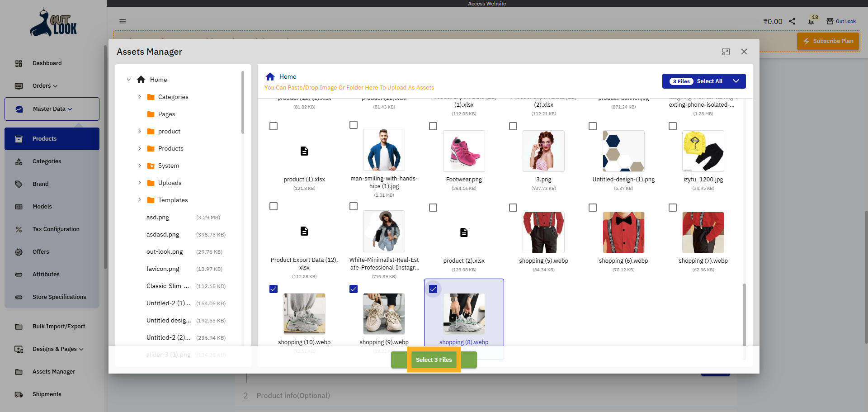Expand the Templates folder in the tree
The image size is (868, 412).
click(139, 199)
